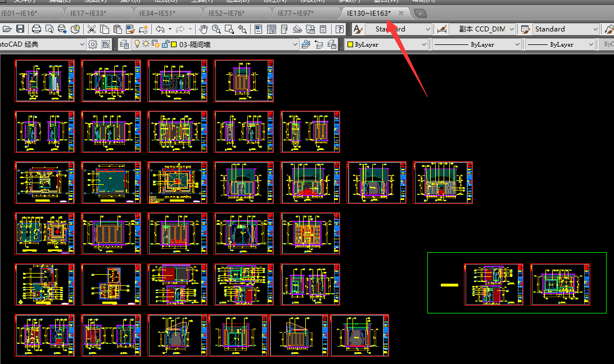
Task: Toggle layer lock padlock icon
Action: click(165, 44)
